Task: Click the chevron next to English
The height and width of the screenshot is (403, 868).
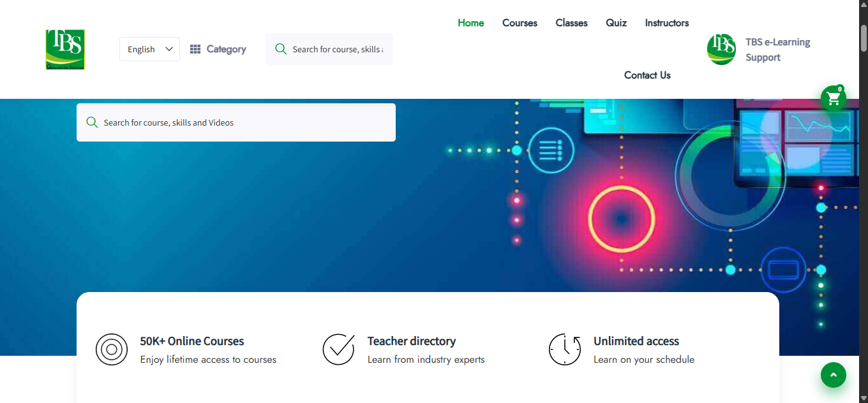Action: (x=169, y=48)
